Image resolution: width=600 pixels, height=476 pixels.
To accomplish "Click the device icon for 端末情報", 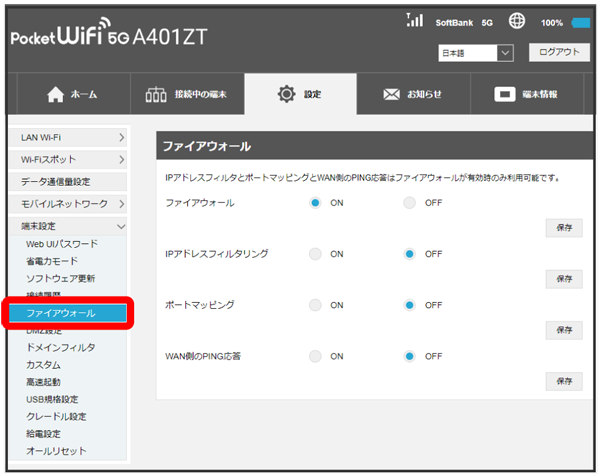I will (x=506, y=95).
